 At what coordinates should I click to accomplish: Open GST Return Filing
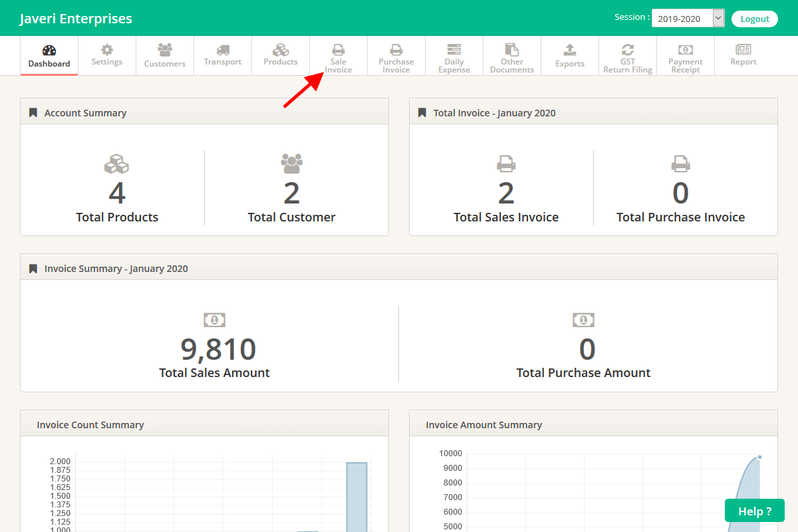click(627, 56)
